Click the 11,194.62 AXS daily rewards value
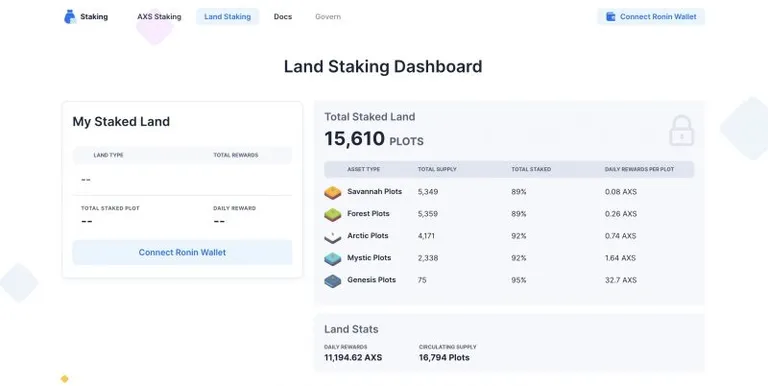Image resolution: width=768 pixels, height=386 pixels. tap(353, 358)
